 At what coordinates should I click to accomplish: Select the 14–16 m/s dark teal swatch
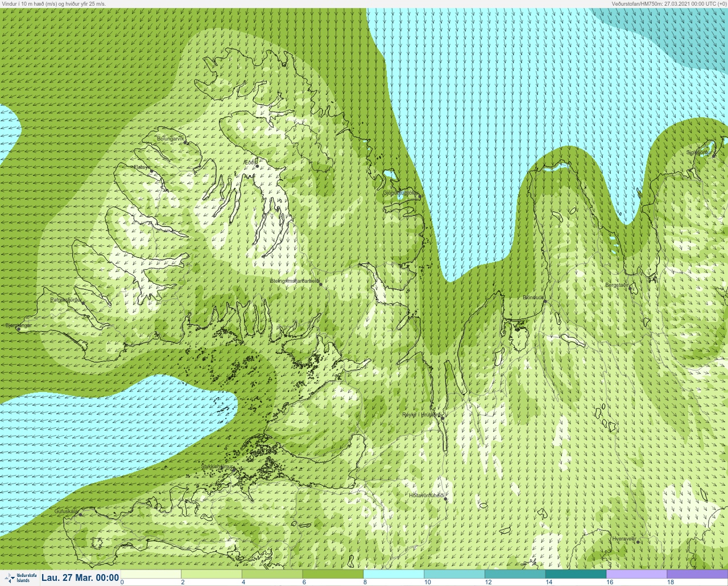pos(576,574)
